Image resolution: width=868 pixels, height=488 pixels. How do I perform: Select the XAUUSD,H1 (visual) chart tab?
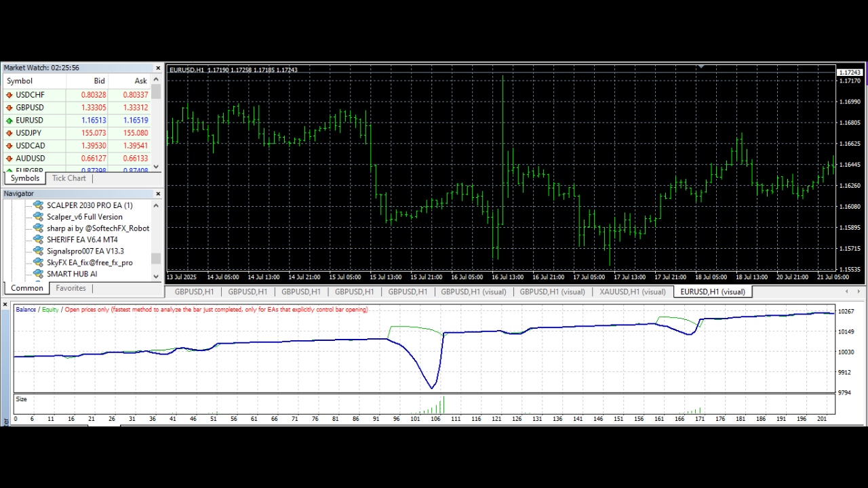click(x=631, y=291)
